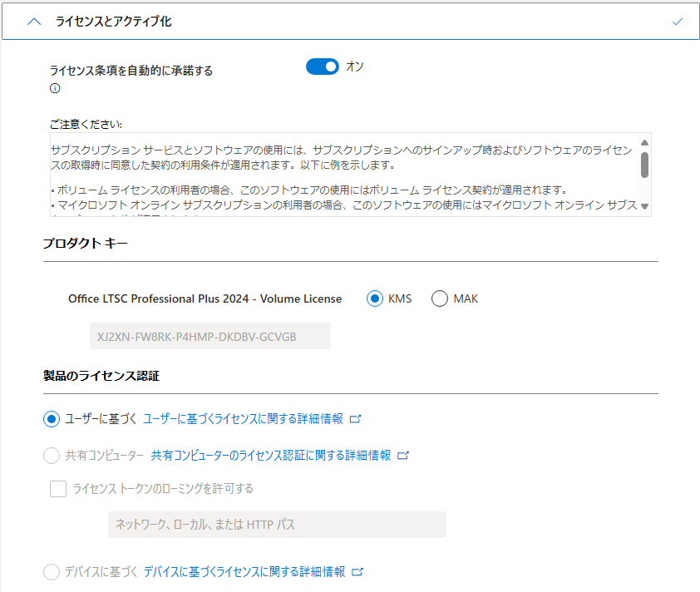
Task: Click the checkmark icon in section header
Action: [x=678, y=22]
